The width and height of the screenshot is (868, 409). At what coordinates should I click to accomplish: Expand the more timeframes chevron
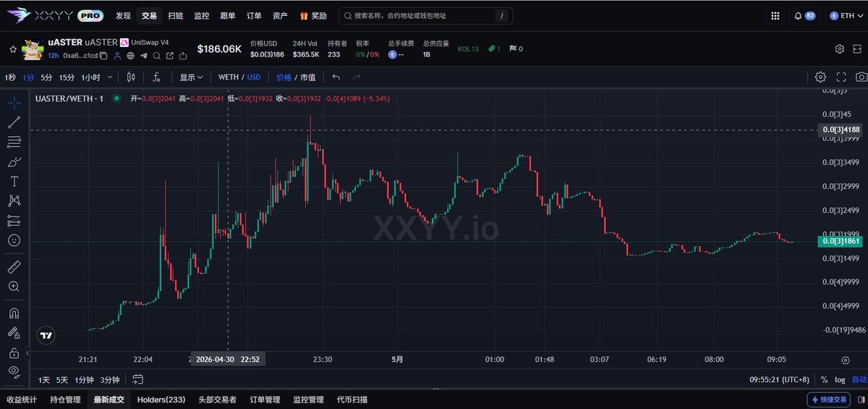110,77
